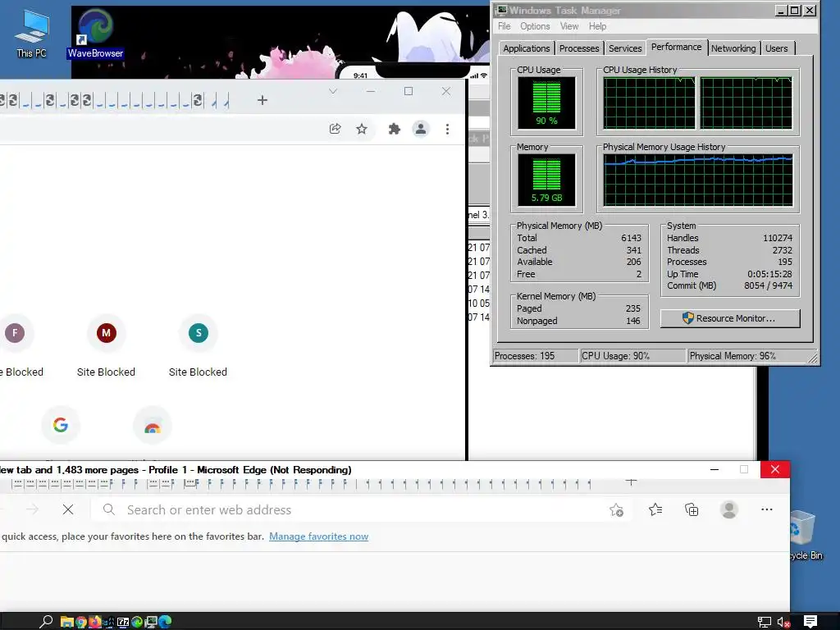Viewport: 840px width, 630px height.
Task: Click the CPU Usage 90% gauge
Action: pos(546,103)
